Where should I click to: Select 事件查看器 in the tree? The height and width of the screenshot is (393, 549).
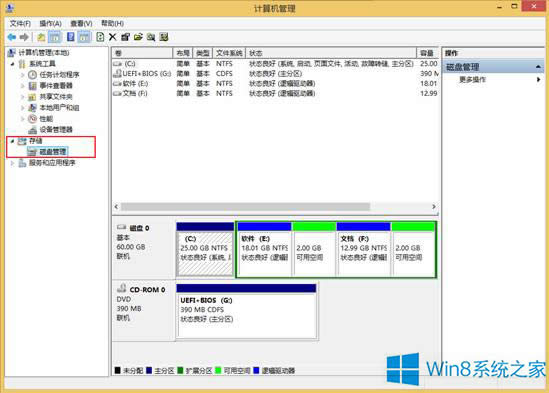click(56, 85)
